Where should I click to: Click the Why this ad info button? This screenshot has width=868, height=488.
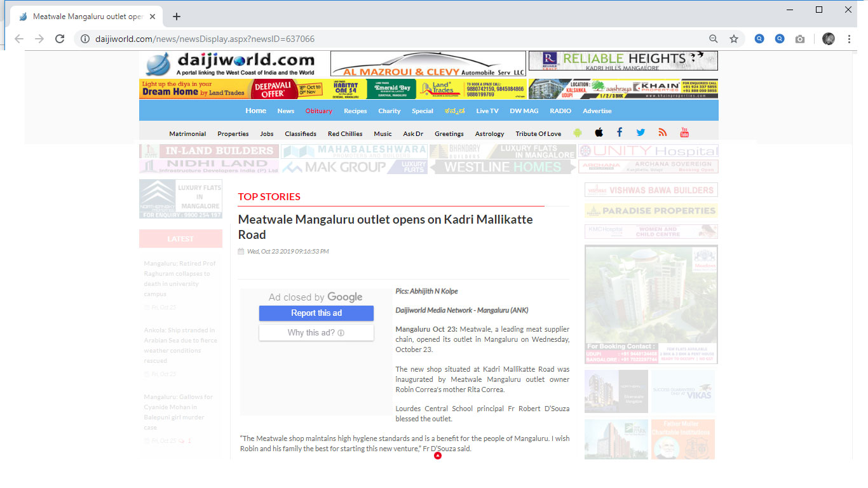[x=316, y=333]
